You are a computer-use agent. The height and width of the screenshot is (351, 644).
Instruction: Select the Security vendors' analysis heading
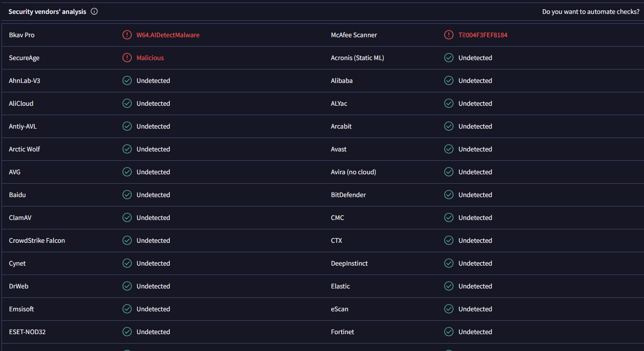(x=47, y=11)
